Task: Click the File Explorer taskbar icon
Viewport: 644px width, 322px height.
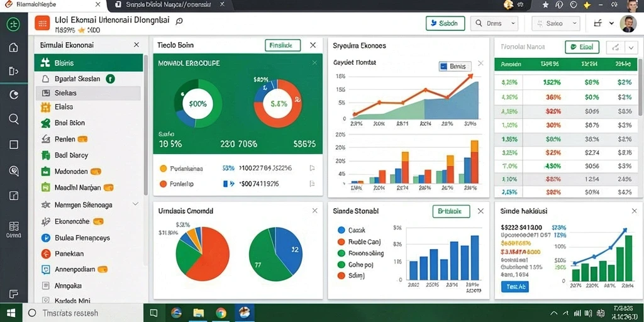Action: [199, 313]
